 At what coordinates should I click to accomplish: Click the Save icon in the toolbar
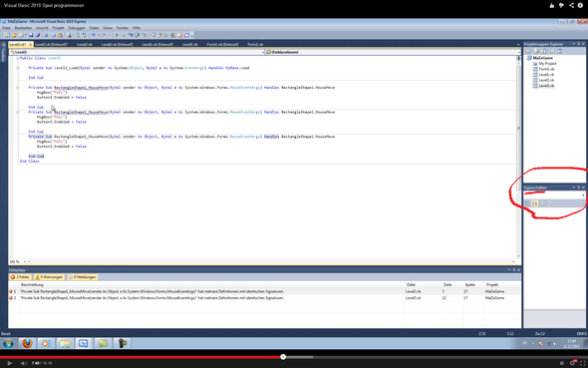point(31,35)
